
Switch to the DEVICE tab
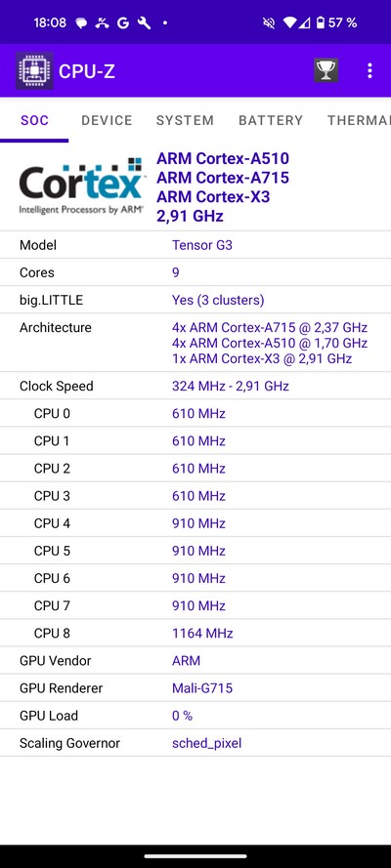point(107,120)
